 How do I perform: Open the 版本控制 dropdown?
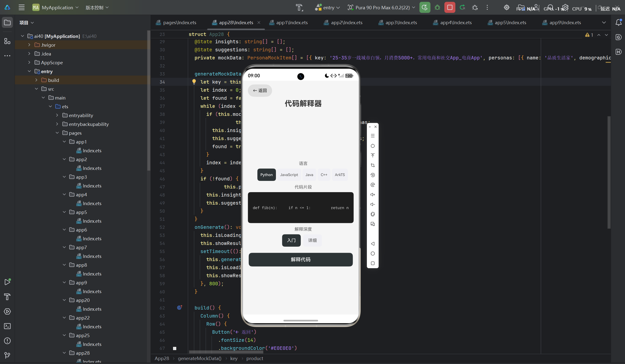97,7
